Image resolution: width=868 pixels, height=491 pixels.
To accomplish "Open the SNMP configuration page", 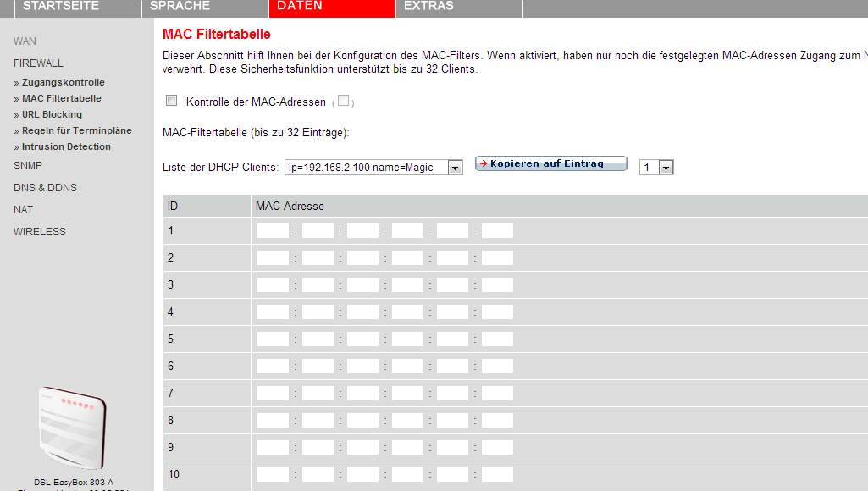I will (x=27, y=166).
